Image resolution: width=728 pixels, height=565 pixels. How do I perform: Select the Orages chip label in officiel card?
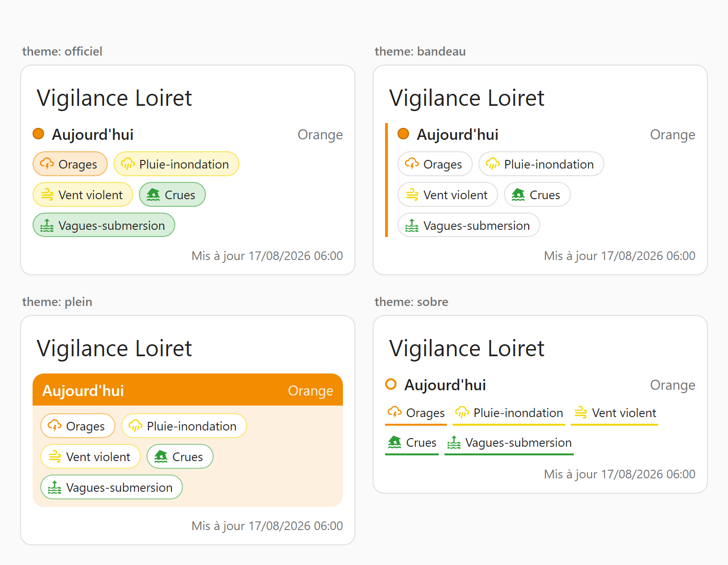78,164
